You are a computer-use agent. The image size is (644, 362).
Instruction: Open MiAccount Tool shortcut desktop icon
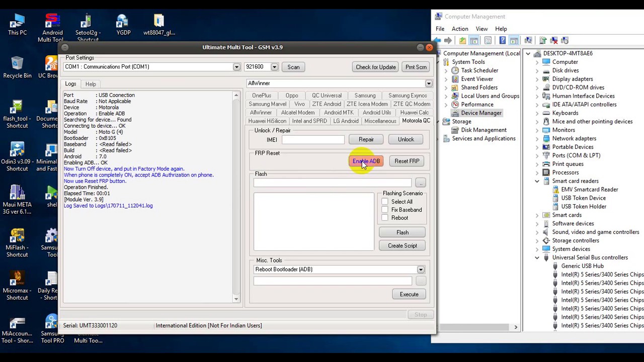[x=17, y=329]
